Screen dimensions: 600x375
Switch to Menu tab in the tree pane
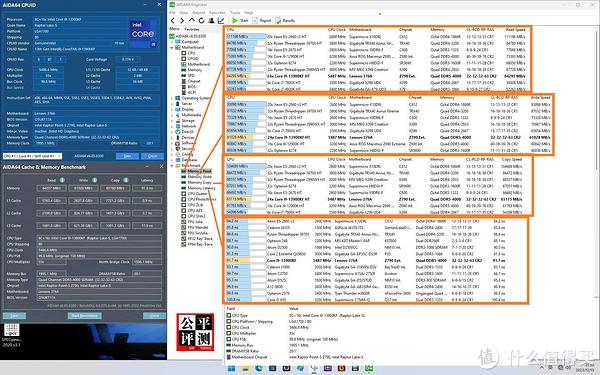point(174,29)
